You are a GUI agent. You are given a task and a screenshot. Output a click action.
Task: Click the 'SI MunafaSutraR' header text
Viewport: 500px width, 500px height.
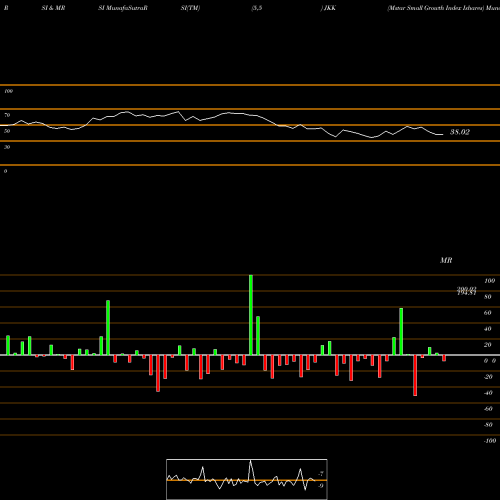tap(123, 8)
